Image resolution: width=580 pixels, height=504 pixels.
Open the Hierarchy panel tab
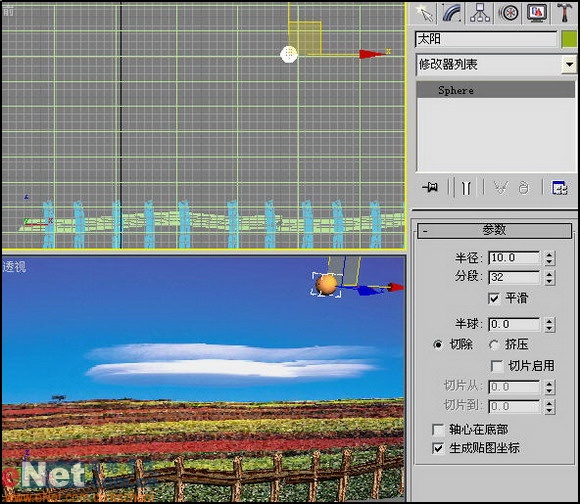click(480, 14)
